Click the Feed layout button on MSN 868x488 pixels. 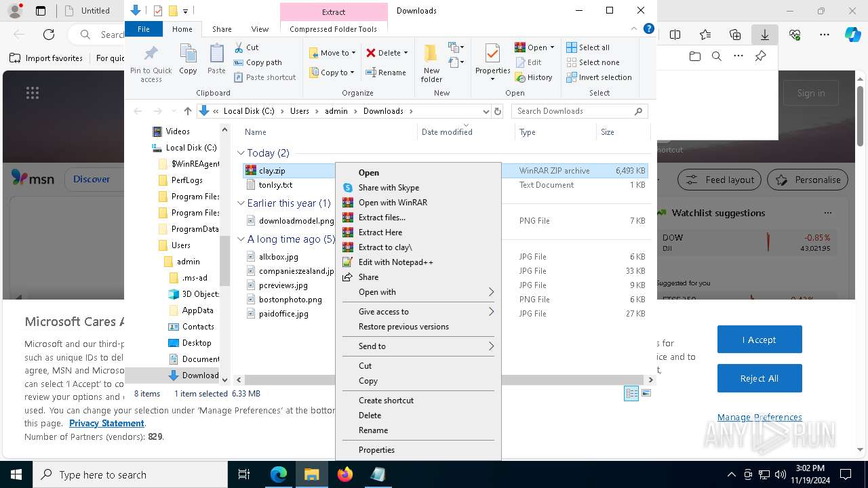pos(720,180)
